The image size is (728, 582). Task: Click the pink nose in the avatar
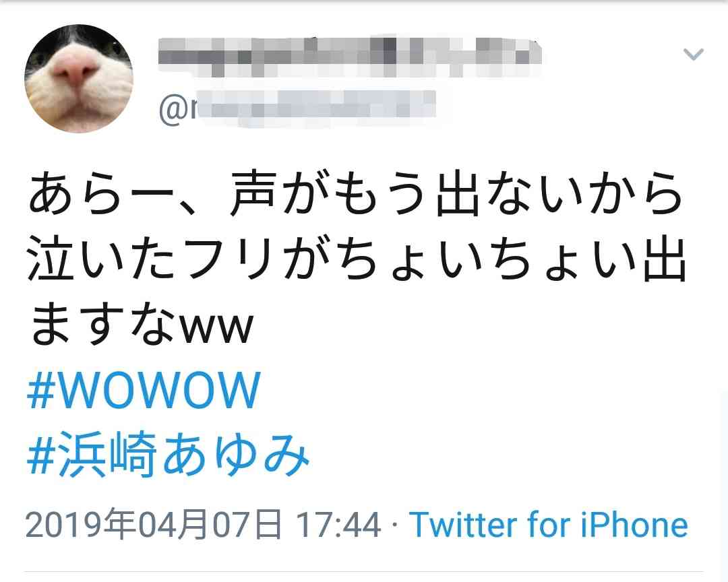pyautogui.click(x=75, y=69)
